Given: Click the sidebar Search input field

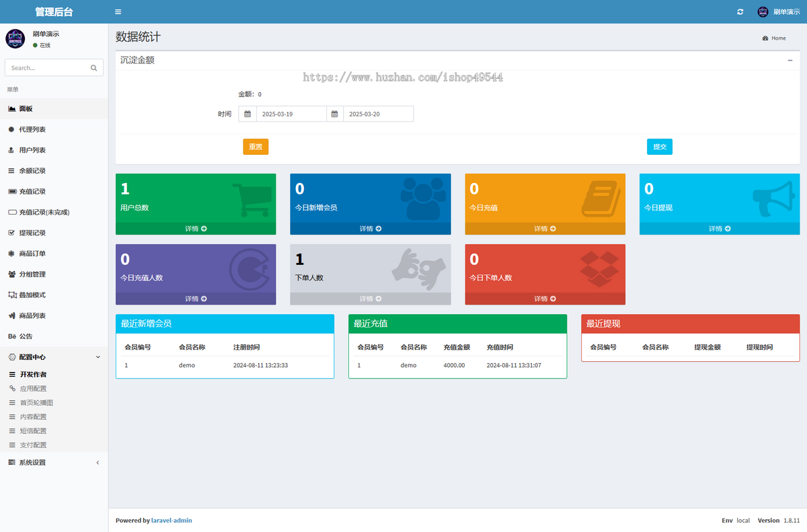Looking at the screenshot, I should tap(47, 68).
